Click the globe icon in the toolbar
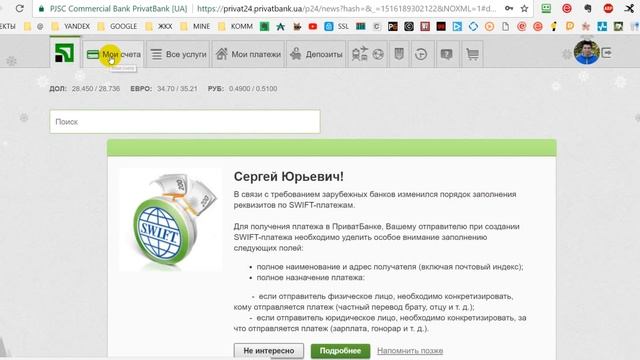Viewport: 640px width, 360px height. click(378, 54)
